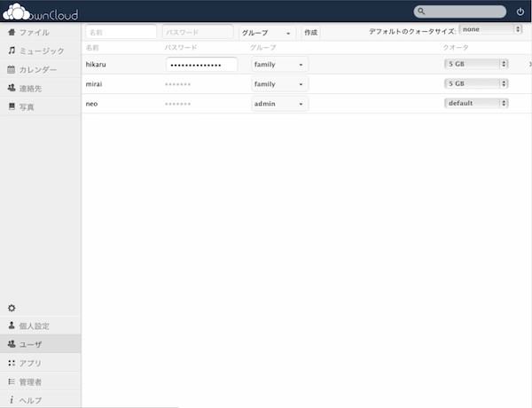532x408 pixels.
Task: Click the search magnifier icon
Action: coord(421,12)
